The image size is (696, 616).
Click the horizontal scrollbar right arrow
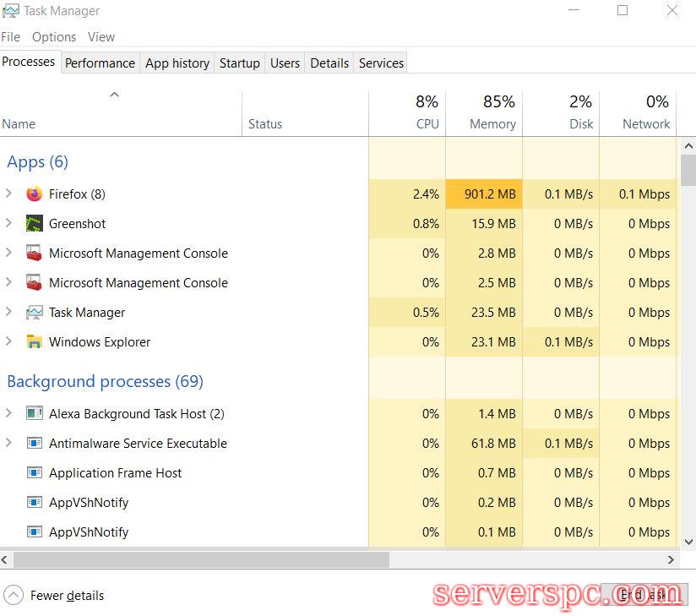[672, 559]
